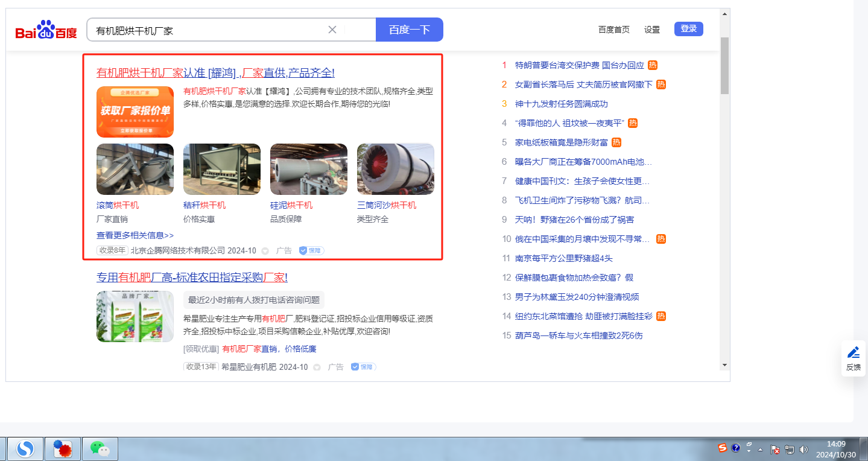The height and width of the screenshot is (461, 868).
Task: Click the 获取厂家报价单 orange ad image
Action: click(135, 112)
